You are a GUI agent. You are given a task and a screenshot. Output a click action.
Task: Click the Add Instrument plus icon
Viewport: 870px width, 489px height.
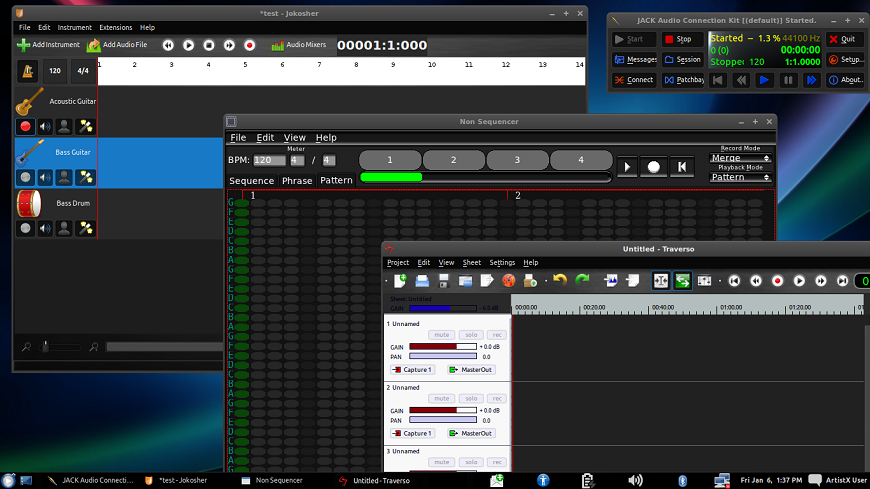23,45
